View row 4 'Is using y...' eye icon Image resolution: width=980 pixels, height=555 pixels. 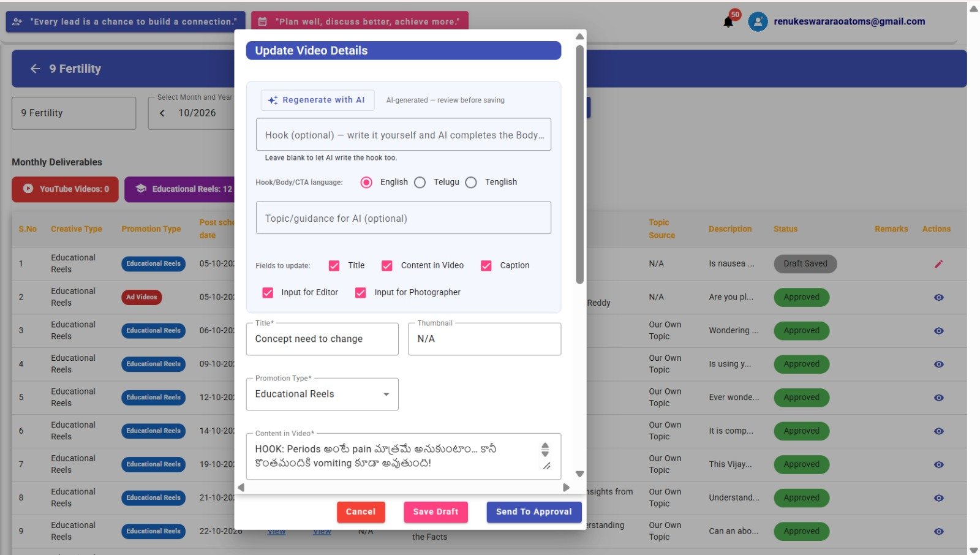coord(938,364)
